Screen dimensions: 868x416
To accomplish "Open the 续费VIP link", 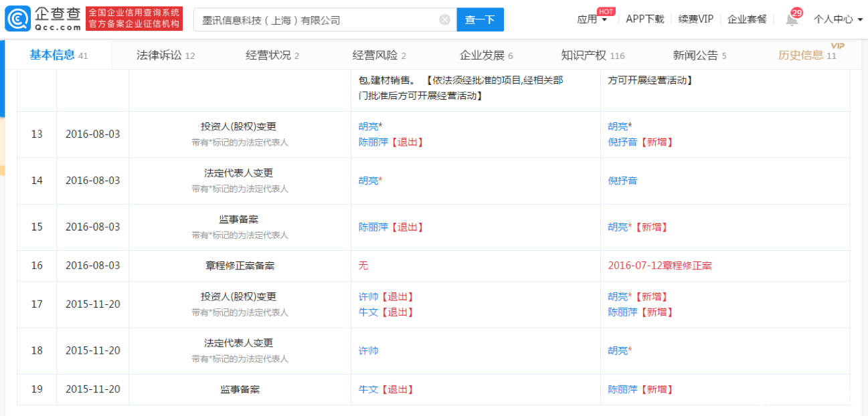I will tap(695, 19).
